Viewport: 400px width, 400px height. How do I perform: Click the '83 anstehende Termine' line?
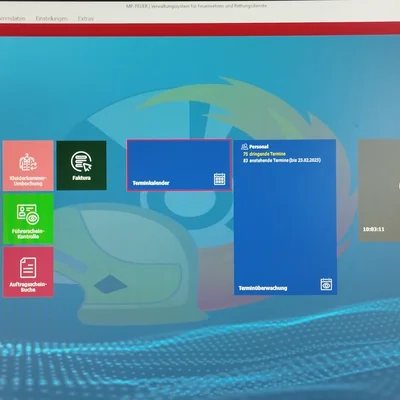[282, 160]
